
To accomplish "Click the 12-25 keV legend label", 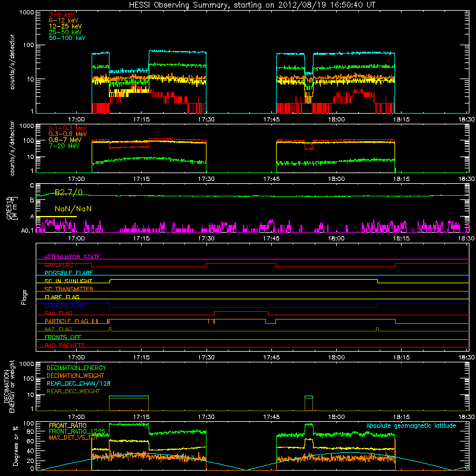I will pyautogui.click(x=65, y=26).
